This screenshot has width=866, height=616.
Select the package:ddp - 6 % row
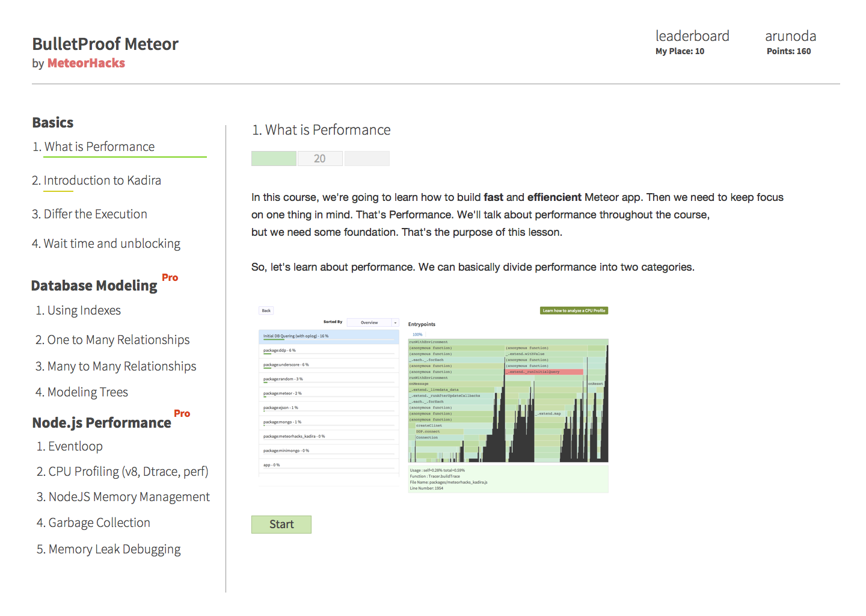[329, 351]
